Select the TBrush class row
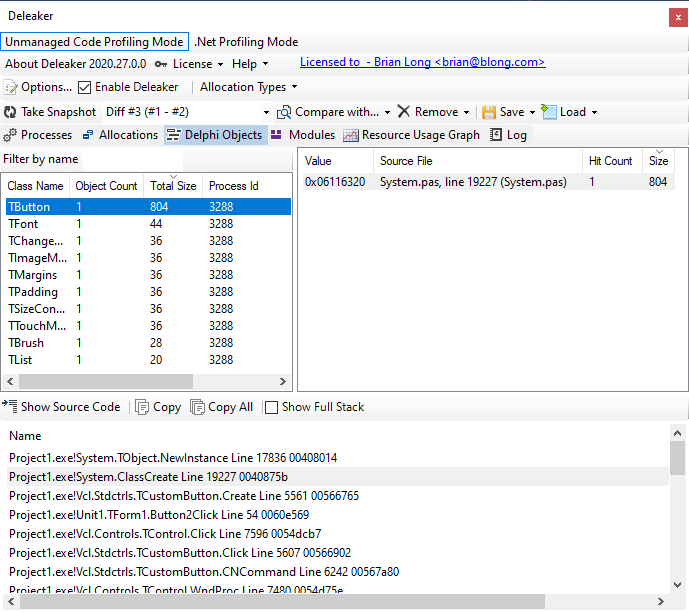This screenshot has width=689, height=613. click(148, 343)
